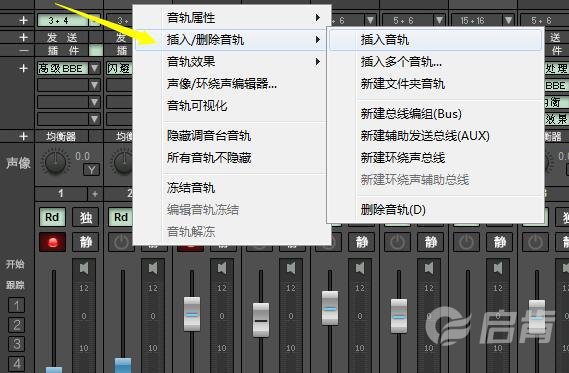Open the 15+16 output routing dropdown
Image resolution: width=569 pixels, height=373 pixels.
508,20
